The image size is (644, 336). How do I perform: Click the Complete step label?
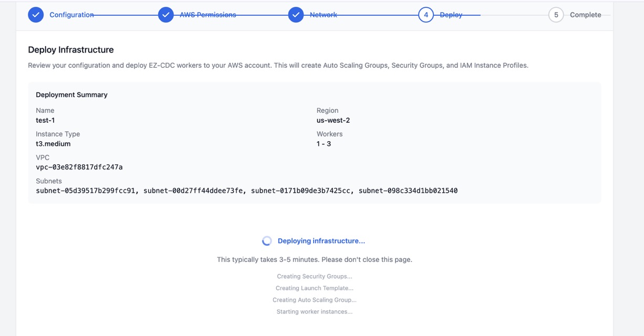pyautogui.click(x=586, y=14)
